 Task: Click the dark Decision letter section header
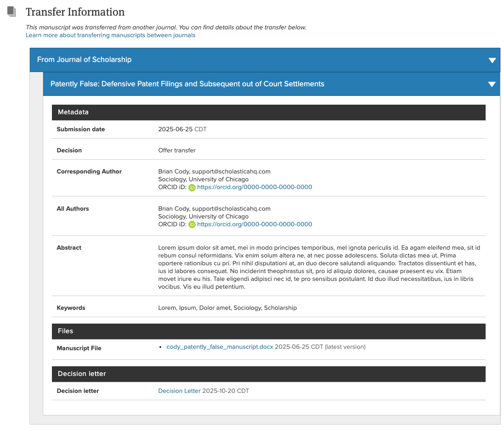[x=268, y=374]
